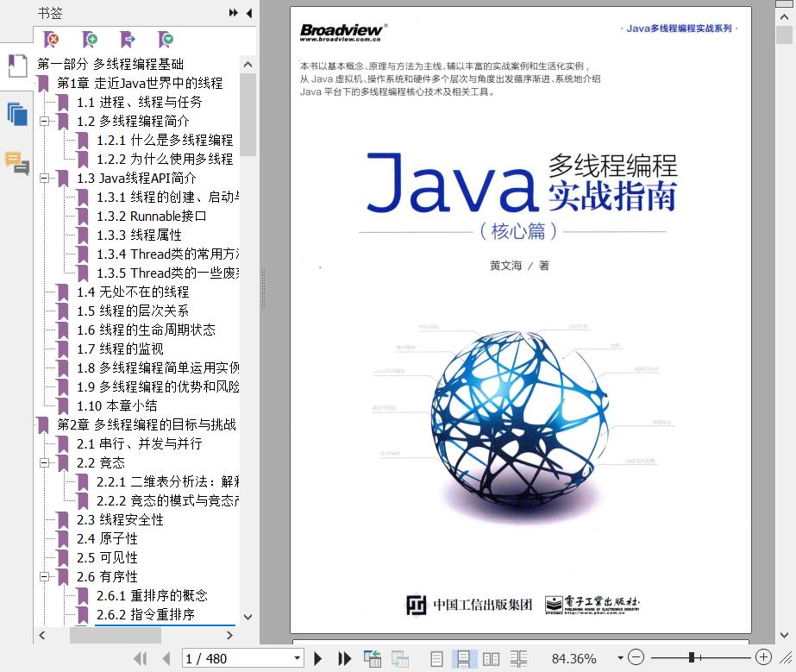Screen dimensions: 796x672
Task: Collapse the 1.2 多线程编程简介 tree node
Action: pos(45,122)
